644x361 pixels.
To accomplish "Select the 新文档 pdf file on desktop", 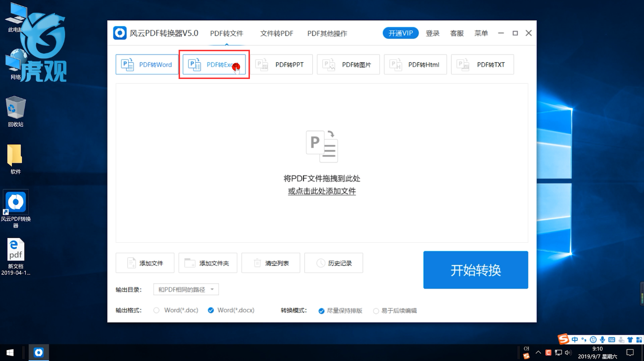I will tap(16, 257).
